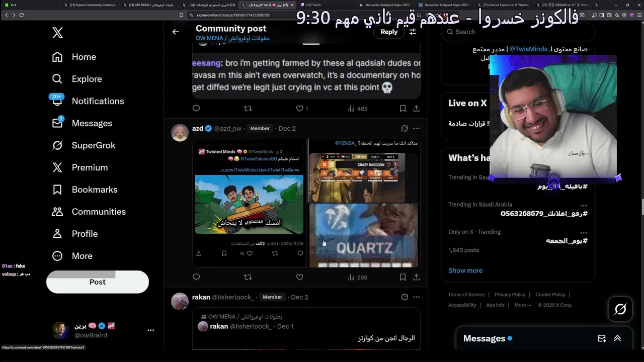Open more options on azd's post
The width and height of the screenshot is (644, 362).
point(416,128)
